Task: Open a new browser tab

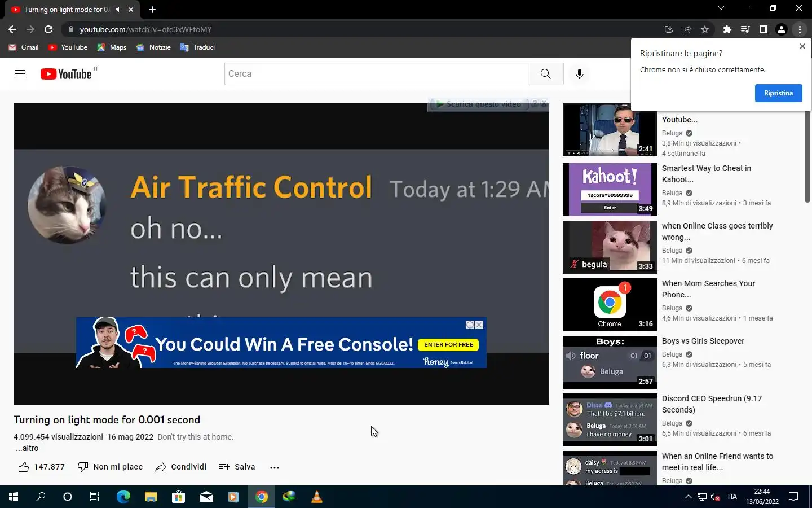Action: point(152,10)
